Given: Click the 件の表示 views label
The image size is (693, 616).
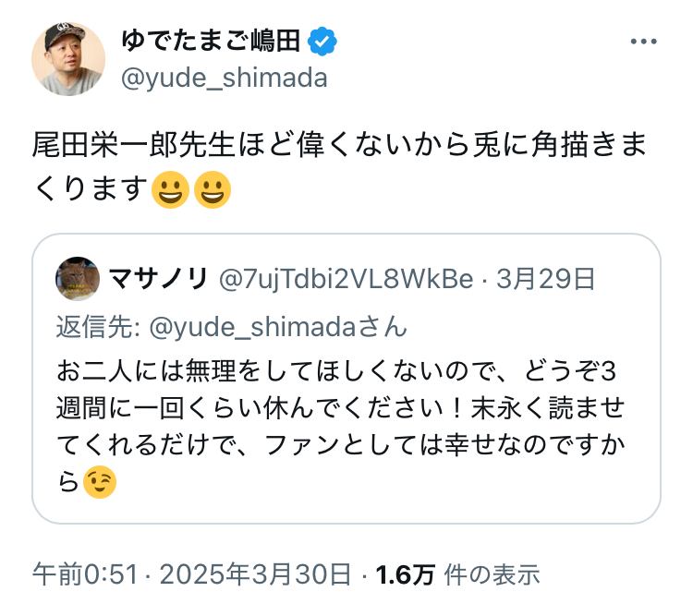Looking at the screenshot, I should coord(491,575).
